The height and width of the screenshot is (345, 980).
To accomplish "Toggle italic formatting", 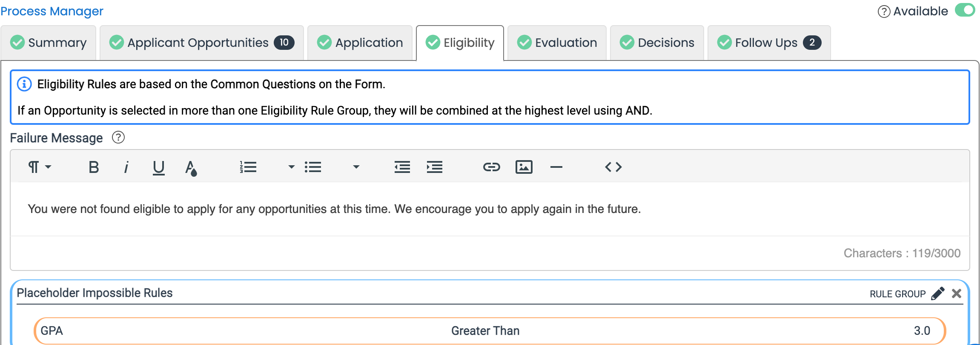I will coord(126,167).
